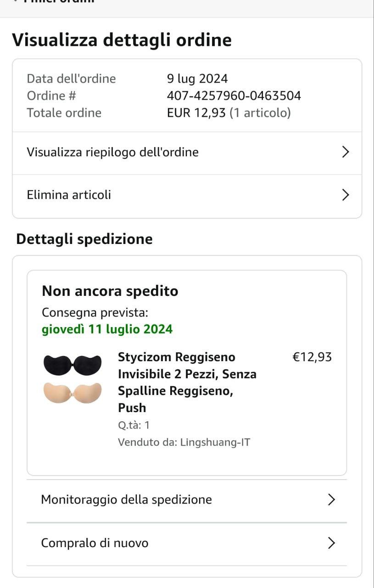This screenshot has width=374, height=588.
Task: Click the Non ancora spedito status heading
Action: 110,291
